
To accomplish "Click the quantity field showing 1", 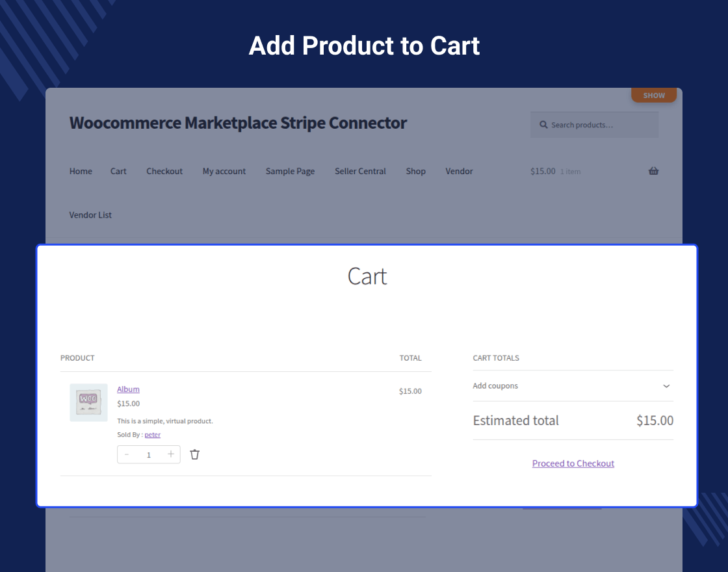I will click(149, 455).
